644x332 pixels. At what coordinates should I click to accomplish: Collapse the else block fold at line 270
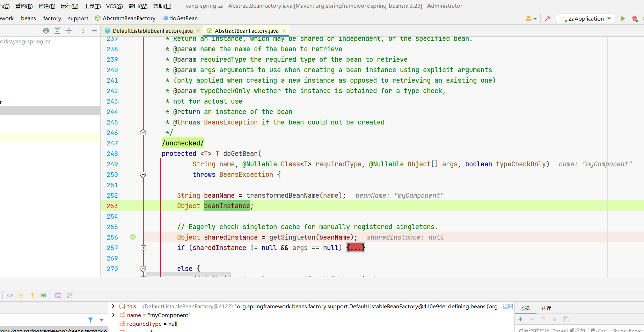143,269
